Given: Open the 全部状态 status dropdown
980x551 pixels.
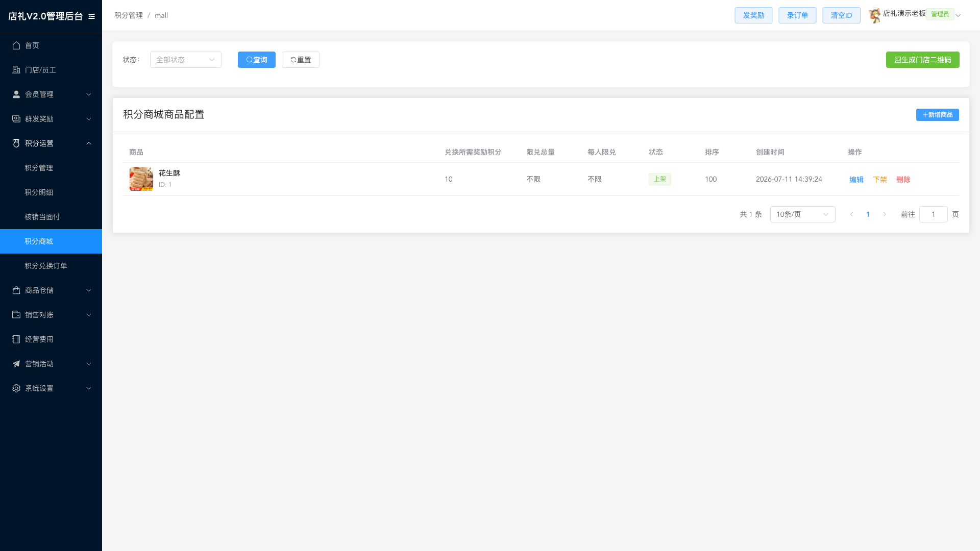Looking at the screenshot, I should pyautogui.click(x=186, y=60).
